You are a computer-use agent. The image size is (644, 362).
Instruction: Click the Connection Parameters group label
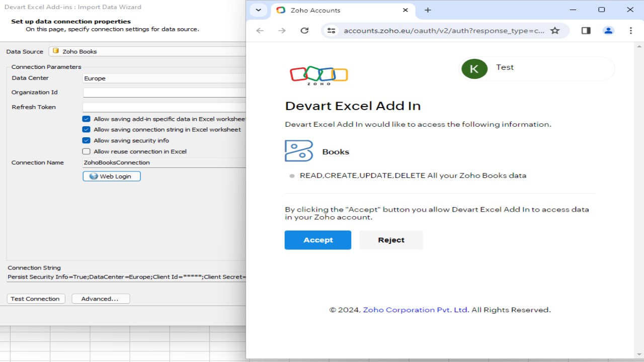[x=46, y=67]
